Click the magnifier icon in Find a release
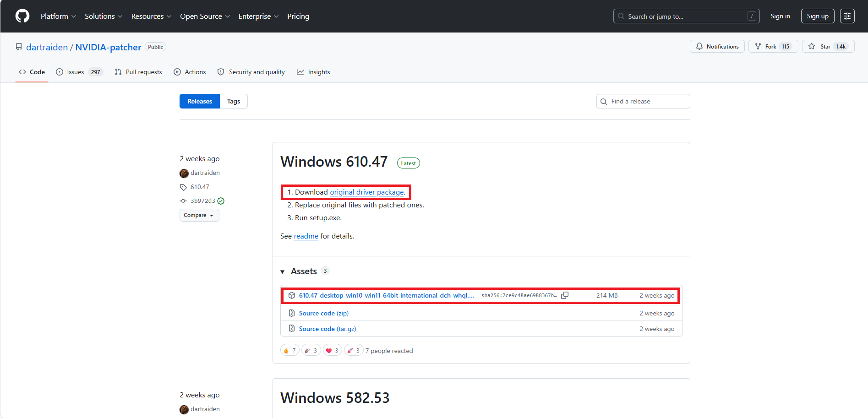 tap(604, 102)
